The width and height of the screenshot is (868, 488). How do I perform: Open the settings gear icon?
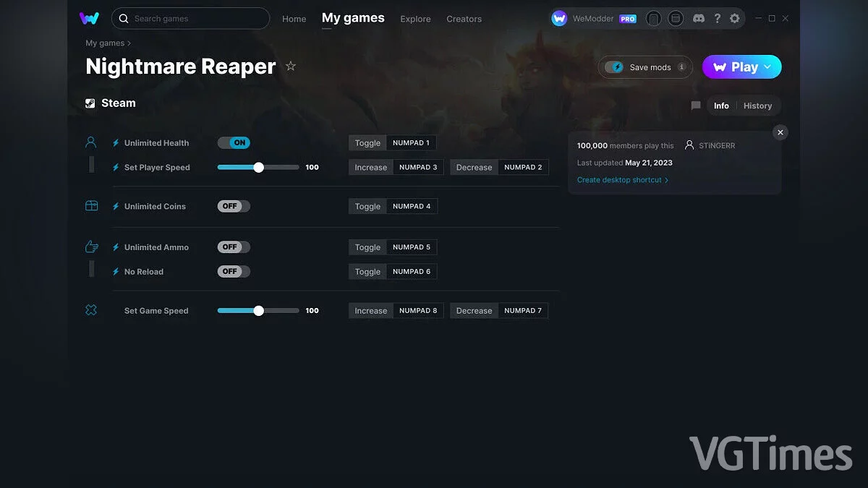click(x=735, y=19)
